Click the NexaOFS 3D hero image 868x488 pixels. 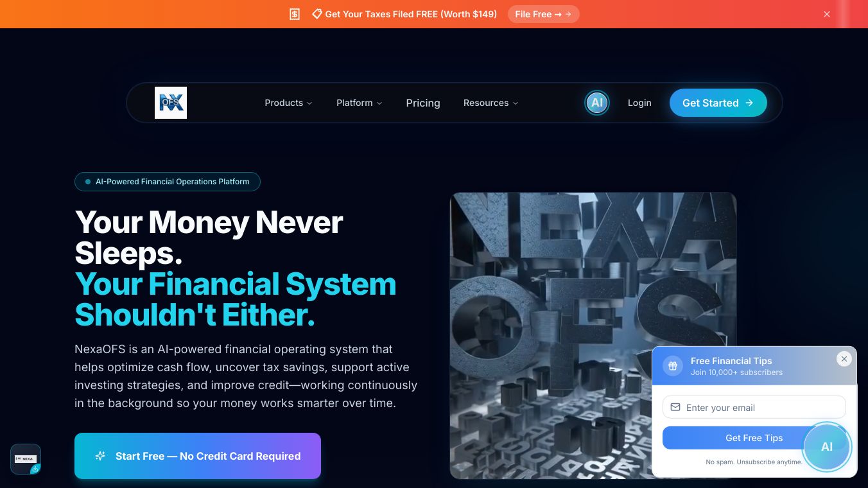[593, 335]
